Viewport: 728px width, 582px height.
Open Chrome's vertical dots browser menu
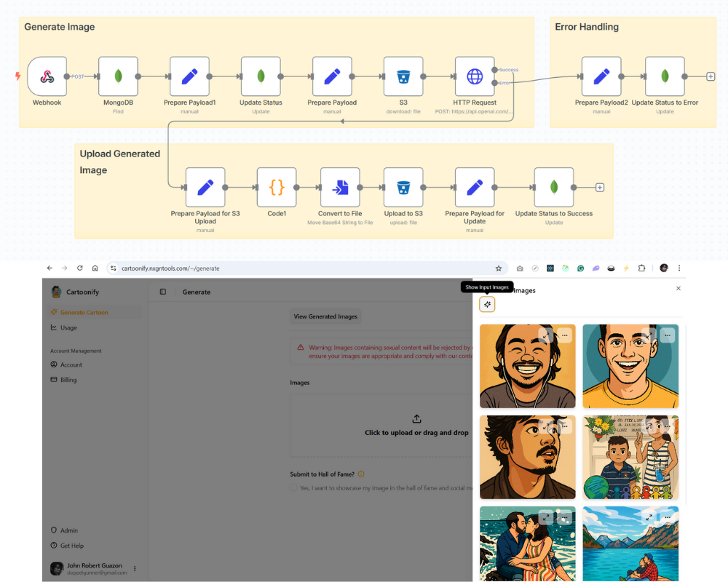pyautogui.click(x=679, y=268)
